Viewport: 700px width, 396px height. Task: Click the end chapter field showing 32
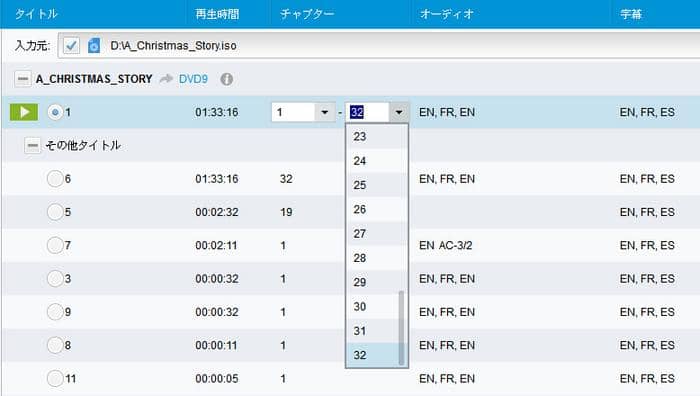(x=367, y=112)
